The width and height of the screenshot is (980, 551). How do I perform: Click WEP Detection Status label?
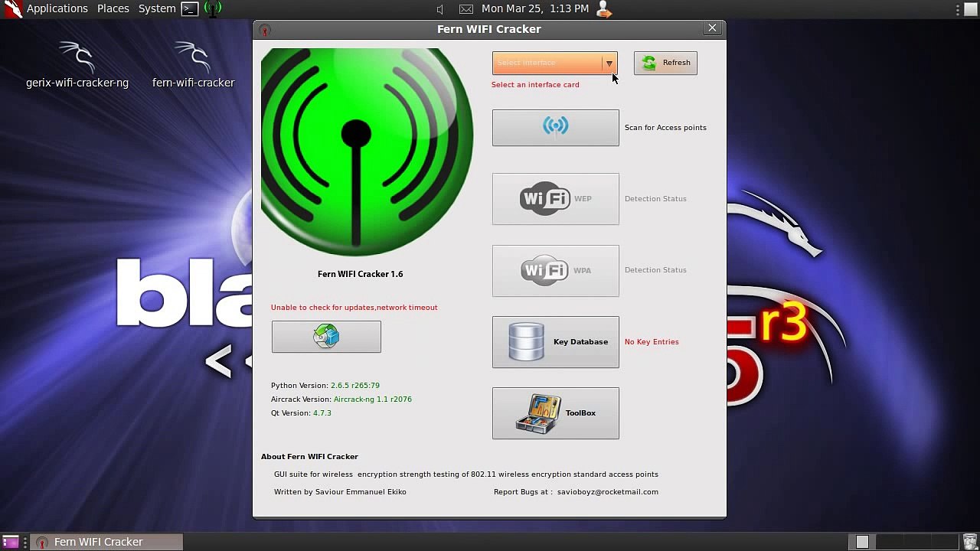655,199
